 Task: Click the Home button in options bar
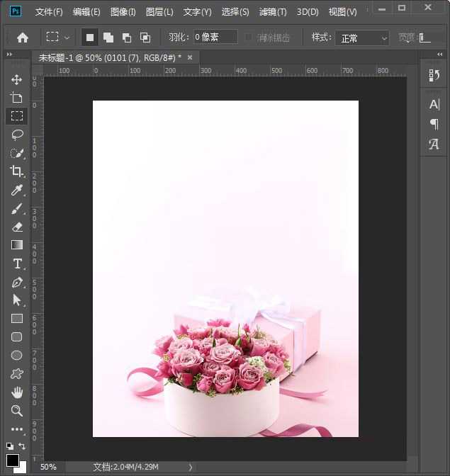coord(23,38)
